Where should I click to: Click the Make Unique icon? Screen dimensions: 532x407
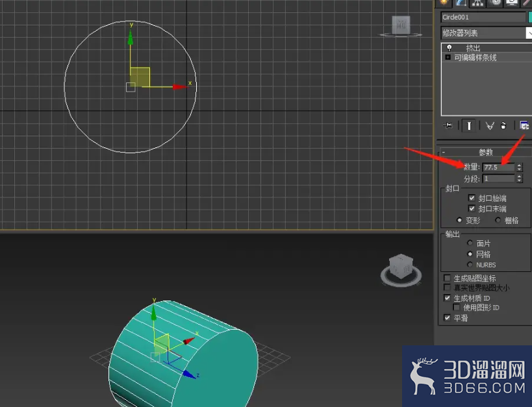tap(490, 126)
